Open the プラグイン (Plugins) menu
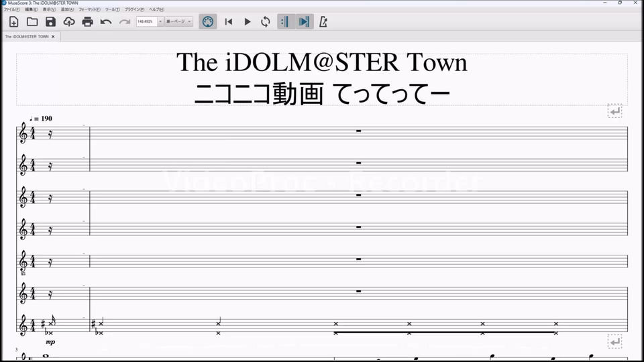 point(135,9)
